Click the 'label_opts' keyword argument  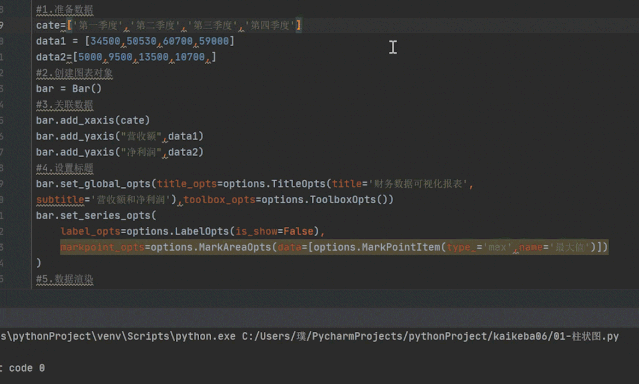pos(90,231)
